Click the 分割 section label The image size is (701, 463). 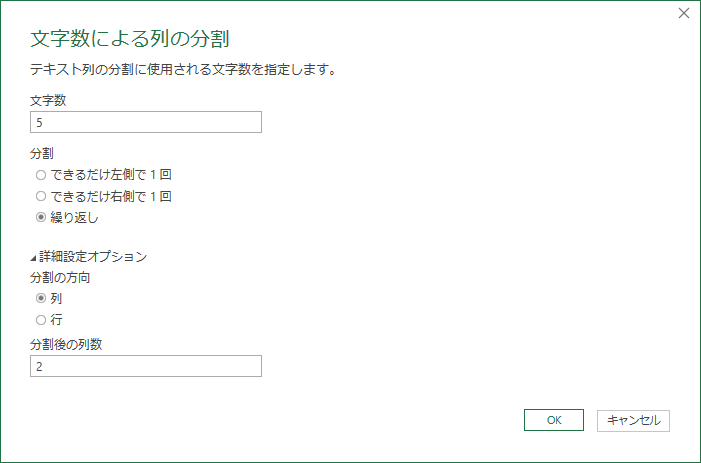point(43,153)
